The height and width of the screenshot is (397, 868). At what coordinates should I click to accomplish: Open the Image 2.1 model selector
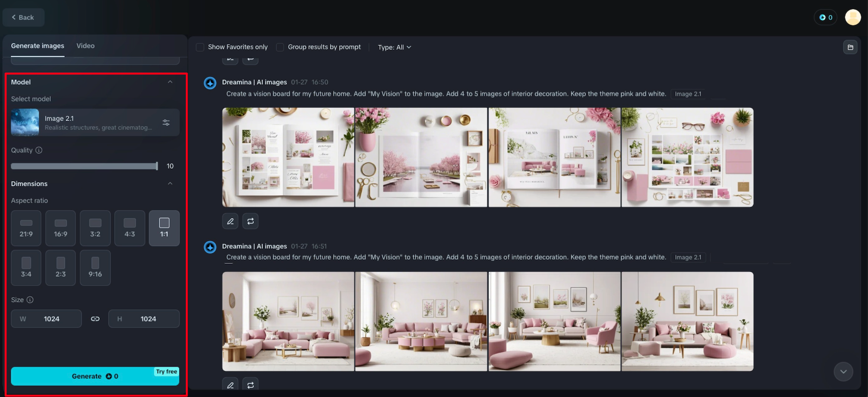tap(95, 122)
